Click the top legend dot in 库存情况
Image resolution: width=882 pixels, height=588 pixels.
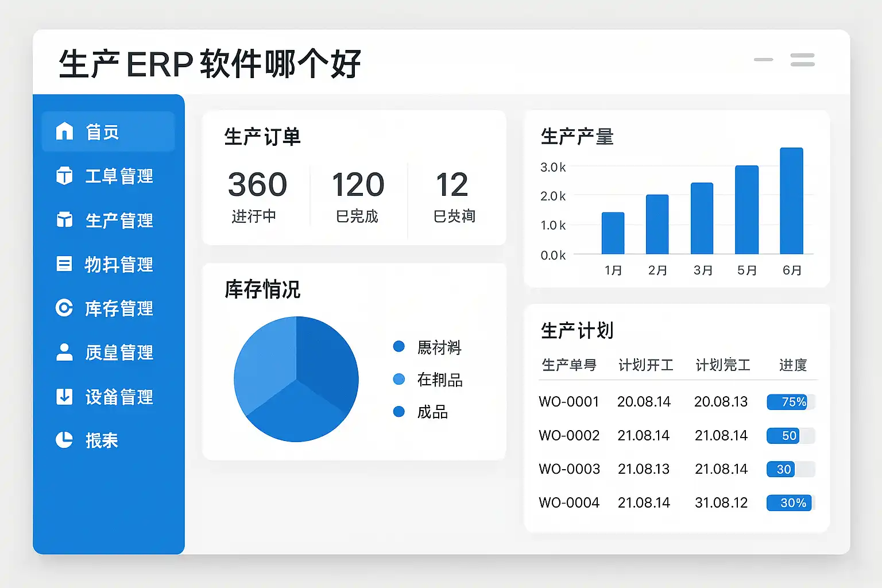(x=399, y=346)
